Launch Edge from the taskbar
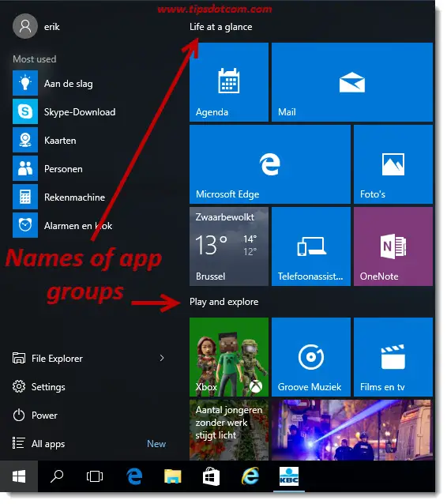This screenshot has width=447, height=504. [134, 476]
